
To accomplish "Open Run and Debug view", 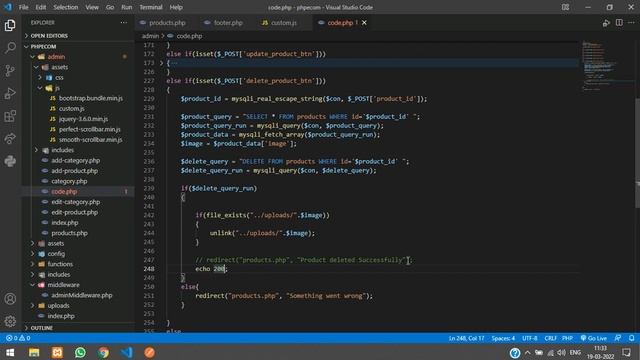I will click(10, 93).
